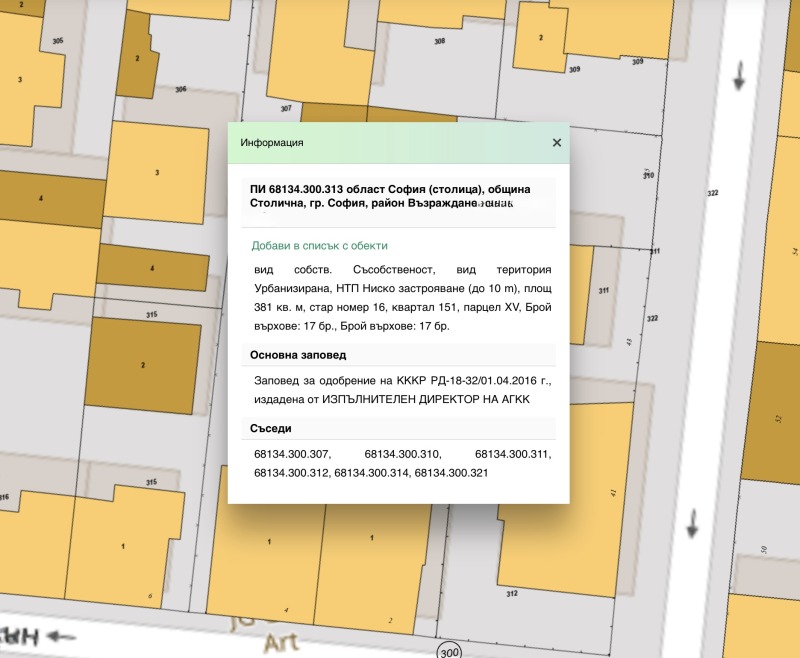800x658 pixels.
Task: Select neighbor parcel 68134.300.321 in Съседи
Action: tap(451, 472)
